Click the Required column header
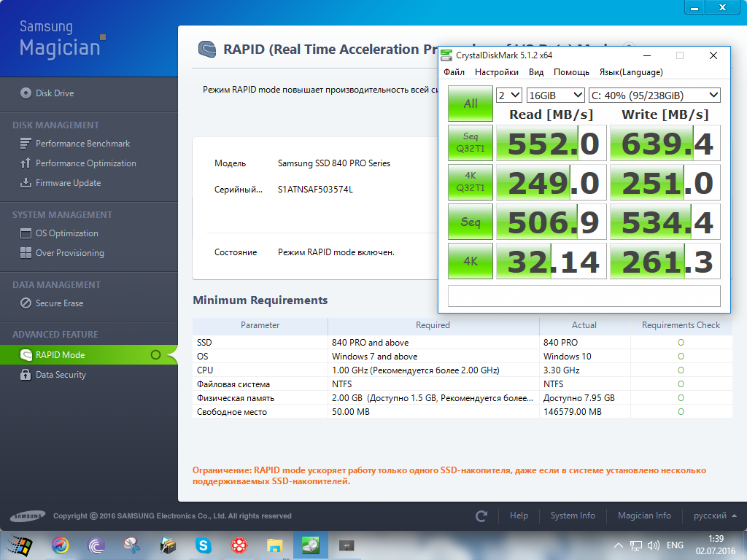 pyautogui.click(x=433, y=325)
